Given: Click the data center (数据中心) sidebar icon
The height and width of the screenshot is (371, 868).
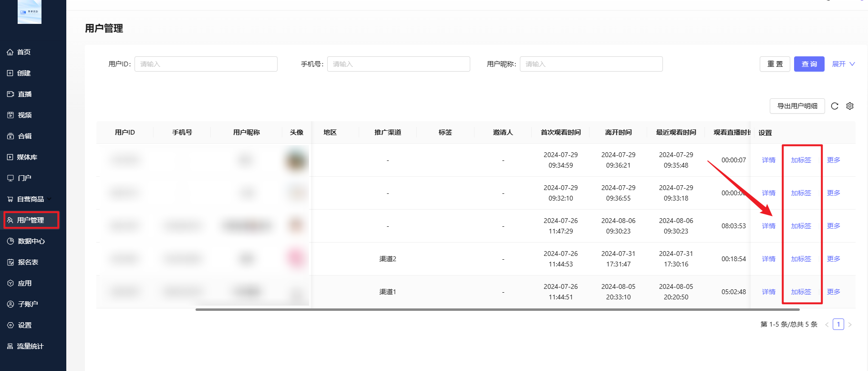Looking at the screenshot, I should 10,241.
